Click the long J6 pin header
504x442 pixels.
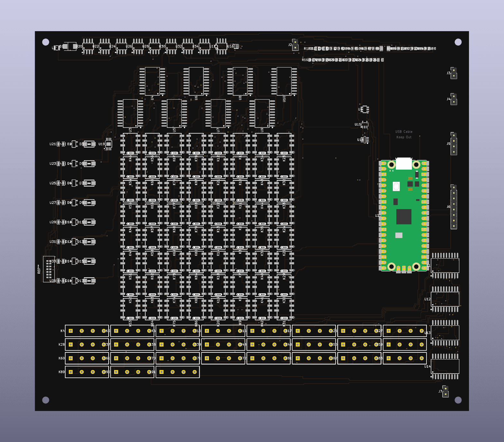[454, 207]
